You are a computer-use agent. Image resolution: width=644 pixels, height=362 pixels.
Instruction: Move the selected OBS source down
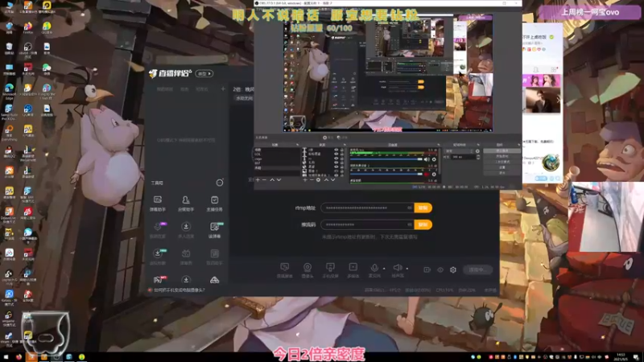pyautogui.click(x=333, y=179)
